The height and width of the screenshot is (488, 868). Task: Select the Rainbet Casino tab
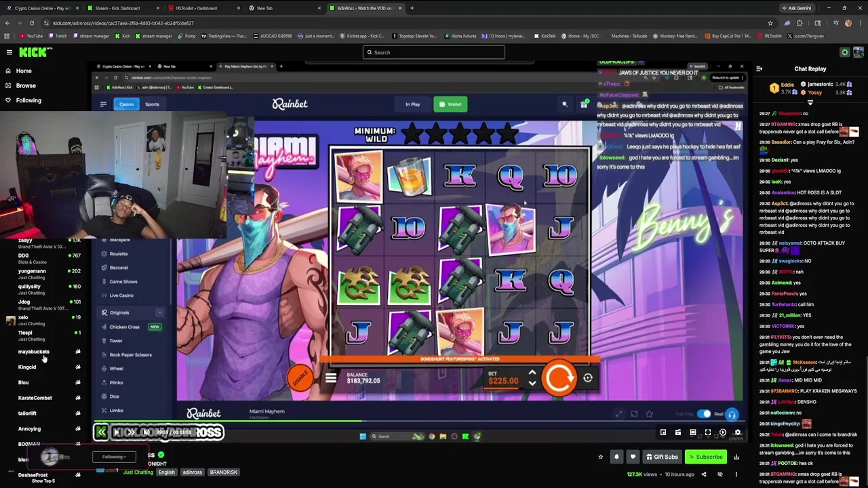coord(127,104)
